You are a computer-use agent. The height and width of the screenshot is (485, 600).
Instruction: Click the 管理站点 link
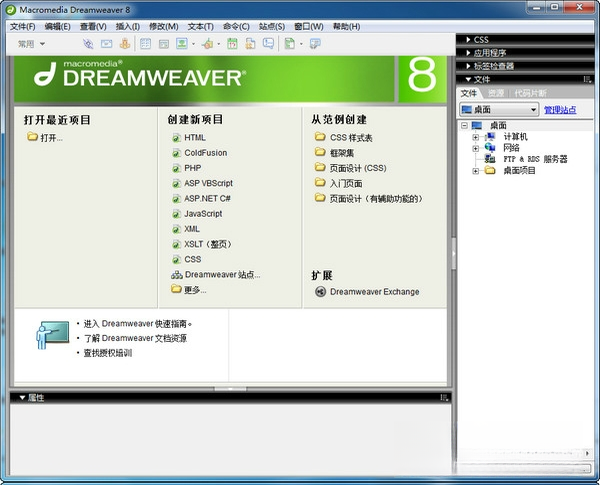pyautogui.click(x=560, y=110)
